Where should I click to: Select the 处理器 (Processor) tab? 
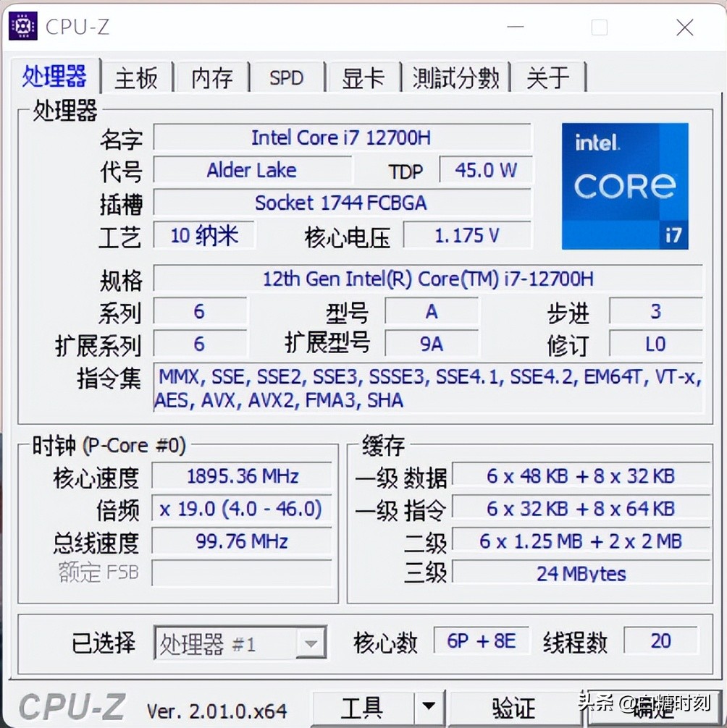click(x=55, y=76)
